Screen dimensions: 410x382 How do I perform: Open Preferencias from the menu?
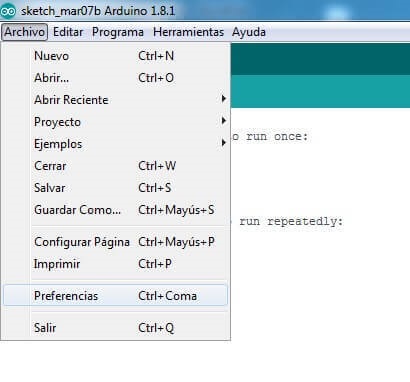(115, 296)
